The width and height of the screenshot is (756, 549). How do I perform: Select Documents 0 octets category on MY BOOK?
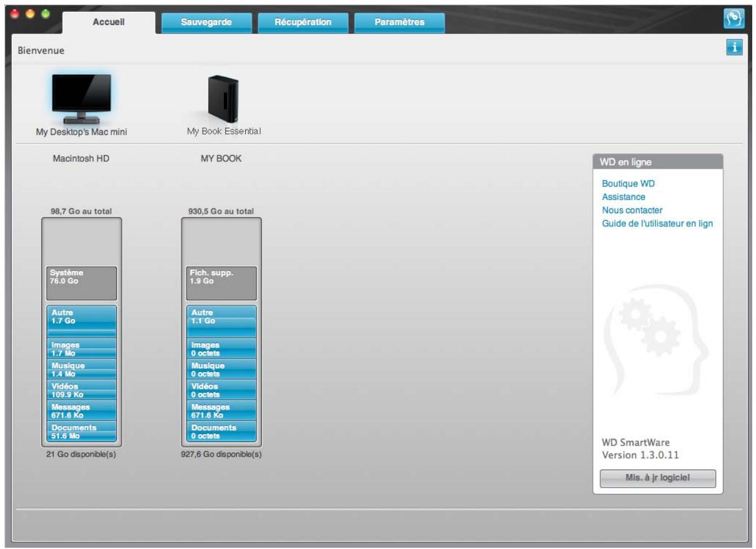pos(221,431)
